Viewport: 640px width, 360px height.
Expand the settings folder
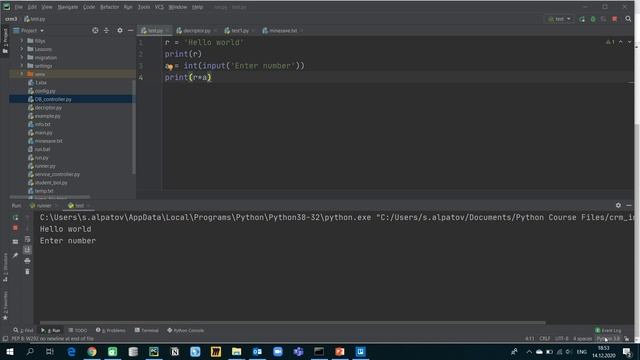click(22, 65)
